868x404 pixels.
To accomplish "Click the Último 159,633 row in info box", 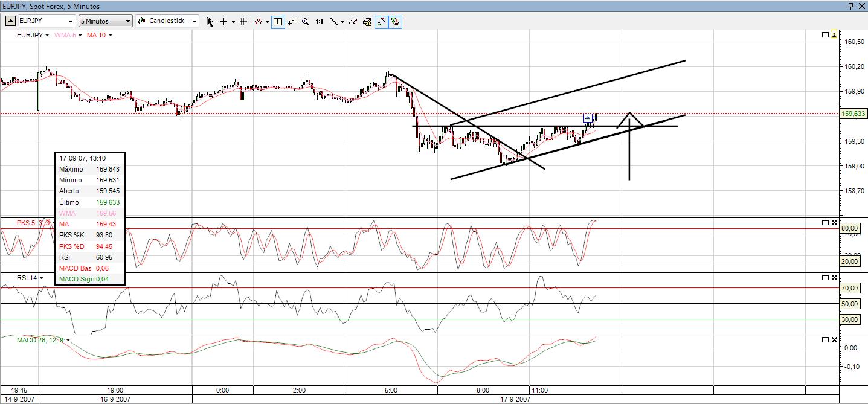I will [89, 202].
